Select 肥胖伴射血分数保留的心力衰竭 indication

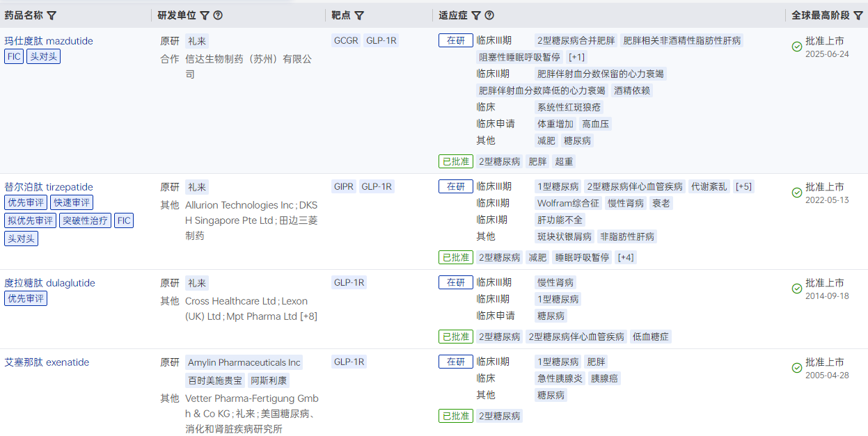(600, 74)
